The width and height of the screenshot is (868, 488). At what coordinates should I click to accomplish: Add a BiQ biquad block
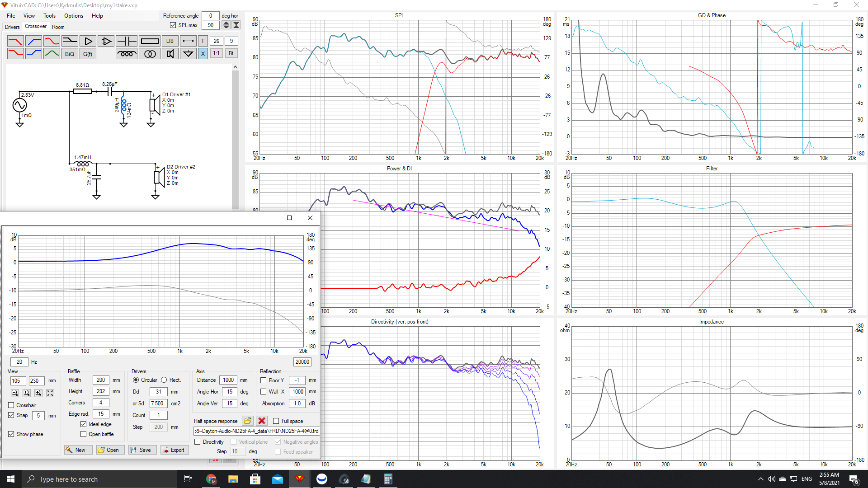(x=70, y=54)
